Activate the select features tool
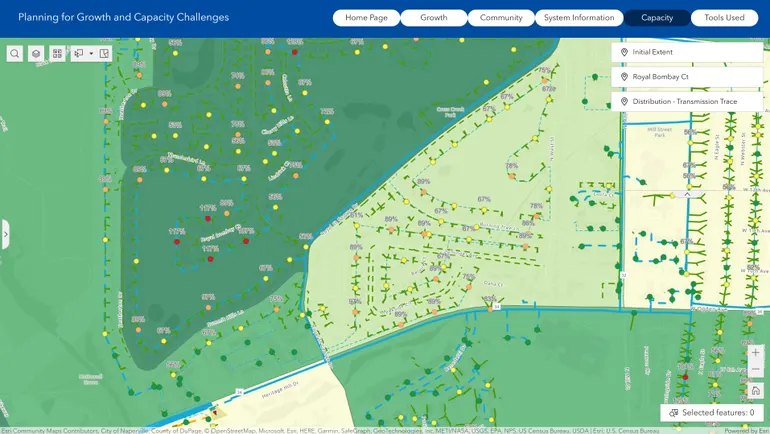This screenshot has width=770, height=434. click(79, 54)
